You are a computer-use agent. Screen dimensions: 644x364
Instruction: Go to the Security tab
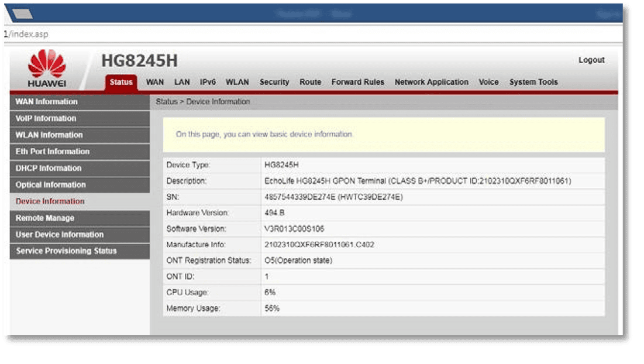pyautogui.click(x=274, y=82)
